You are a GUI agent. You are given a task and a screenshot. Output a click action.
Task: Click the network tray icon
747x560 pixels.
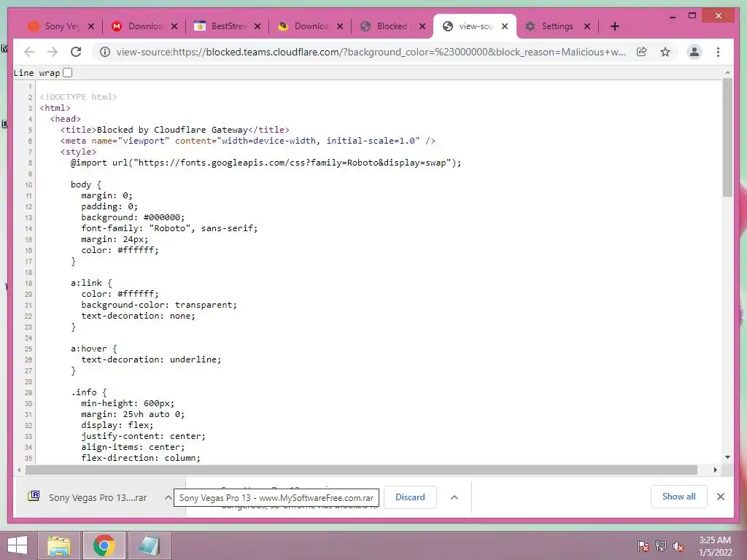click(x=661, y=546)
